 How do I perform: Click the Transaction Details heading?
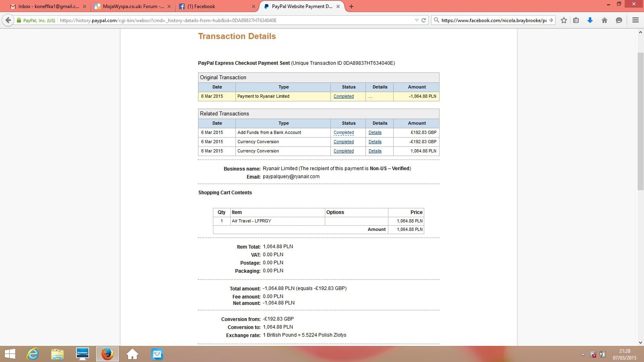[x=237, y=36]
